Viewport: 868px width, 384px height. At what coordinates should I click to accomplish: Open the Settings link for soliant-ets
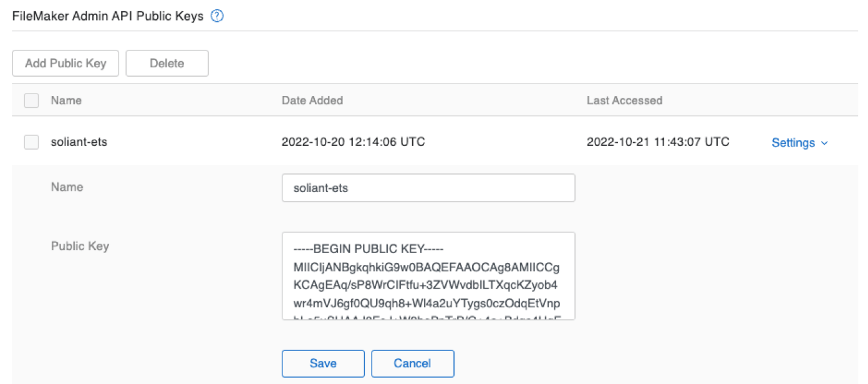(x=793, y=143)
